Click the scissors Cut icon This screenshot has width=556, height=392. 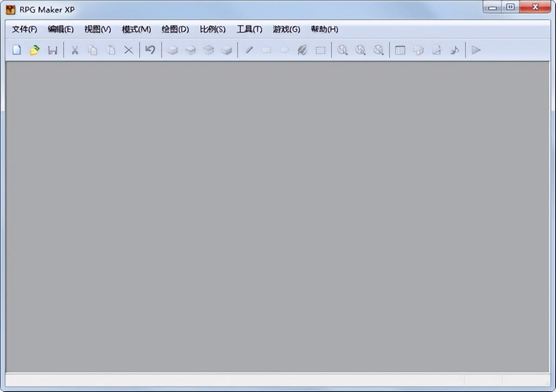point(74,50)
